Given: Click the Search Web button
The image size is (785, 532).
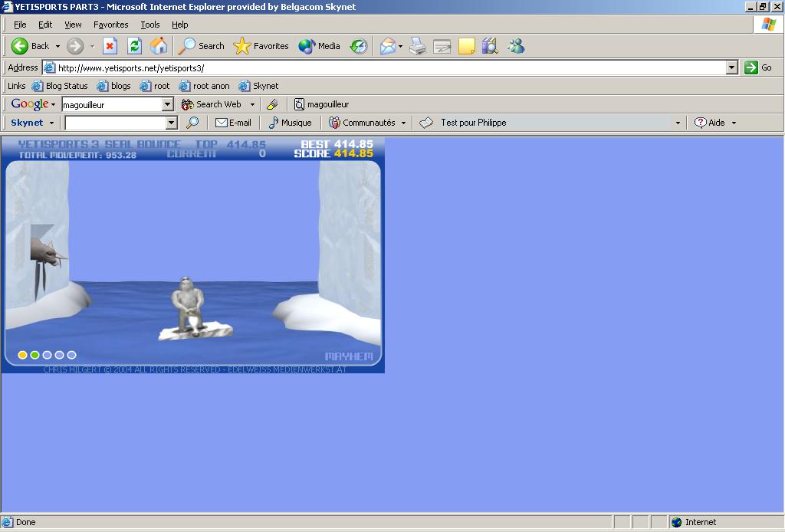Looking at the screenshot, I should click(212, 104).
